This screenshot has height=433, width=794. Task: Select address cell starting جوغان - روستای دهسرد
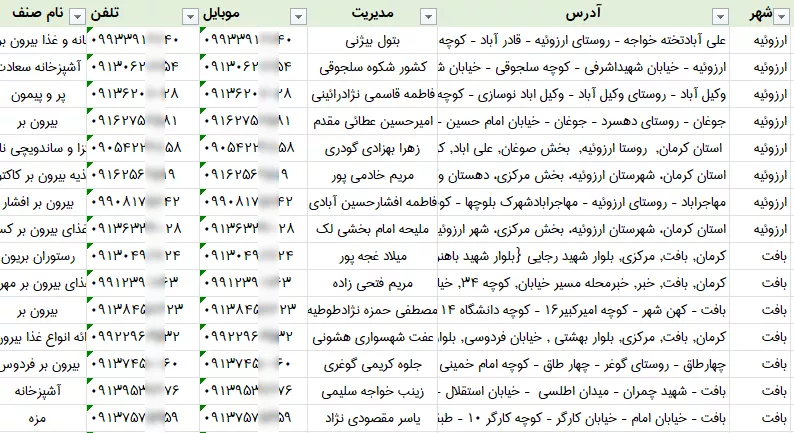coord(583,121)
